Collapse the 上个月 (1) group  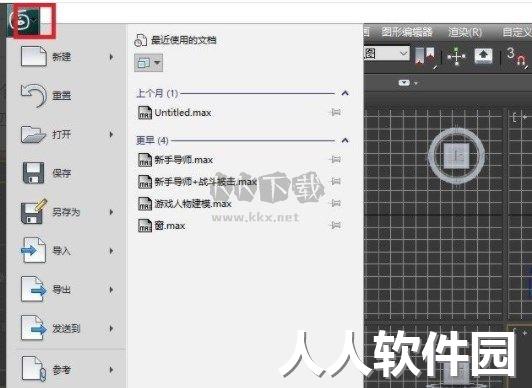pos(345,93)
